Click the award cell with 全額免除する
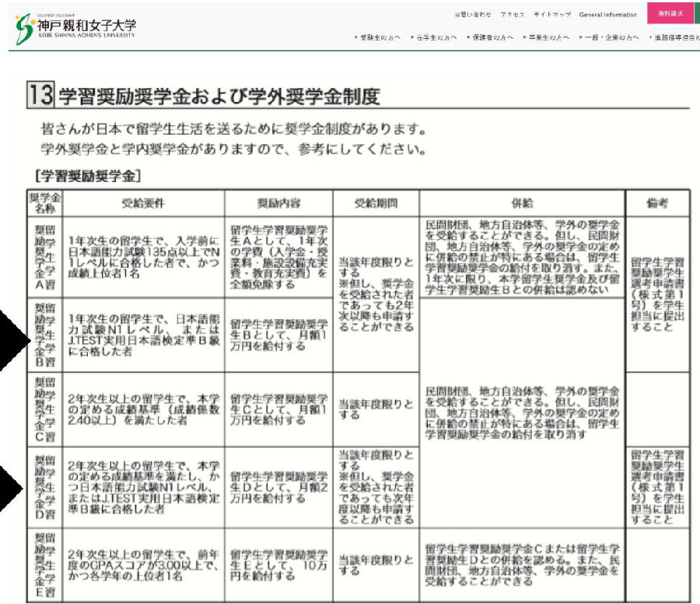The width and height of the screenshot is (700, 604). pos(278,257)
